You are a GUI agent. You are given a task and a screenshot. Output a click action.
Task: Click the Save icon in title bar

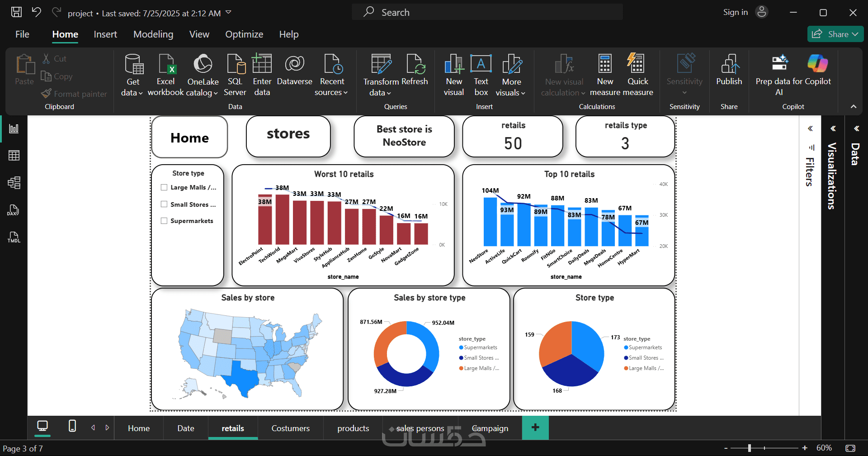point(16,12)
